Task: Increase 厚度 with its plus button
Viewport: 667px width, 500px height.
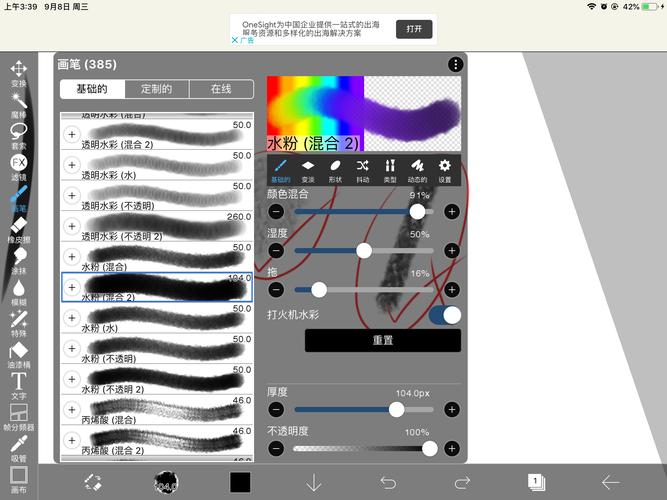Action: pos(452,409)
